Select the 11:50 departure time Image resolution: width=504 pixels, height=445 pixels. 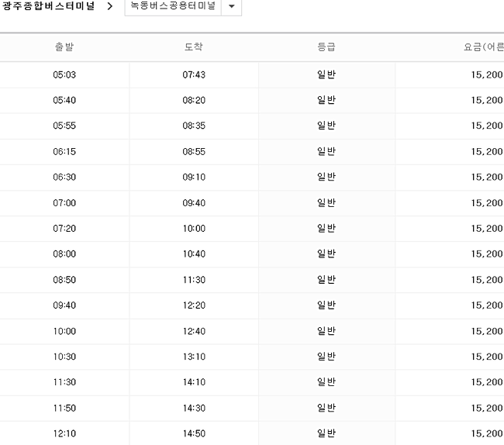coord(64,408)
